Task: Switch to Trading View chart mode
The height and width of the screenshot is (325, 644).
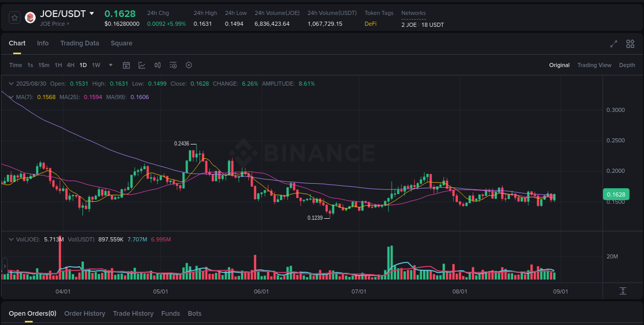Action: click(595, 65)
